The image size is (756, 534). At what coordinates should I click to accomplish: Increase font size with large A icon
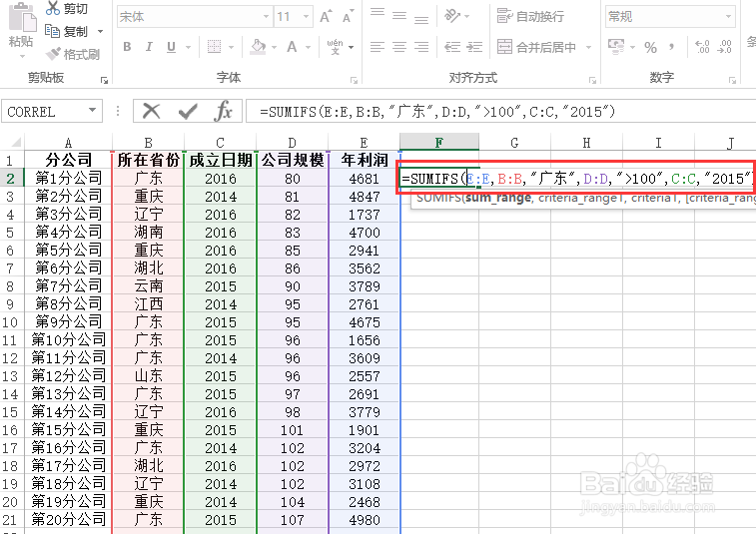tap(326, 17)
